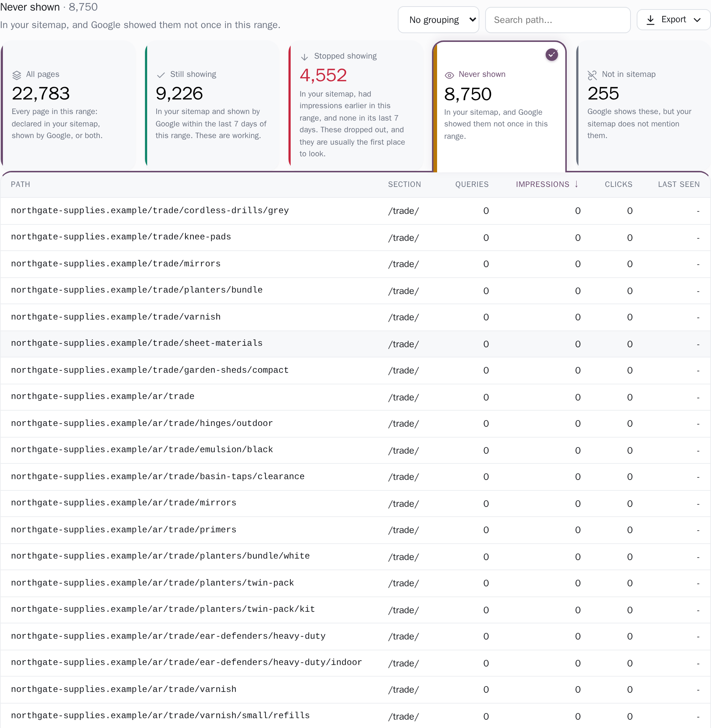The height and width of the screenshot is (728, 711).
Task: Select the ar/trade/hinges/outdoor path
Action: [142, 423]
